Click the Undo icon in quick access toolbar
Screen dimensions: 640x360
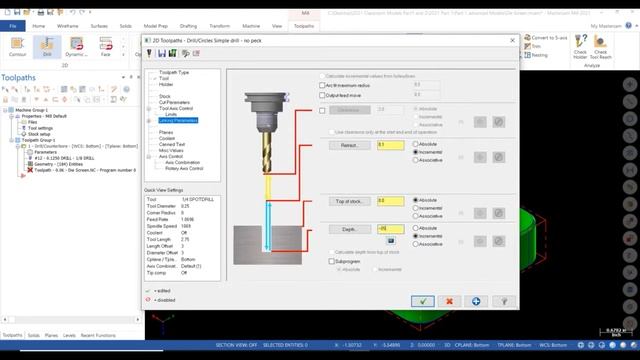[x=72, y=12]
